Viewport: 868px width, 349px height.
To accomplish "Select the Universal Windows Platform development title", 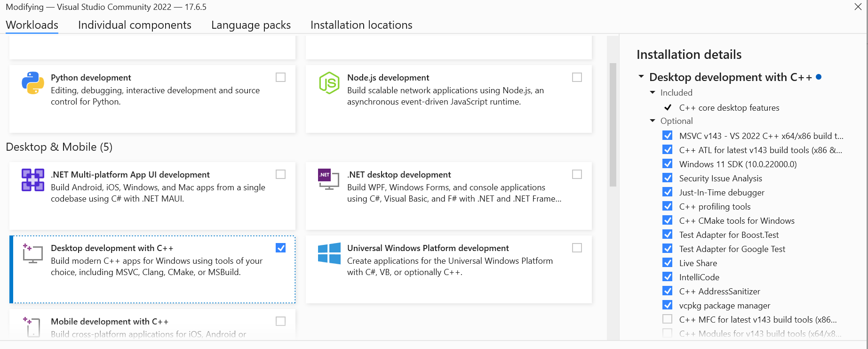I will point(428,248).
